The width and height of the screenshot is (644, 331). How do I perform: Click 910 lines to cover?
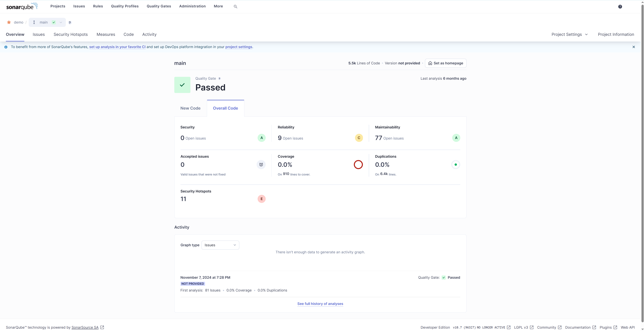[286, 174]
